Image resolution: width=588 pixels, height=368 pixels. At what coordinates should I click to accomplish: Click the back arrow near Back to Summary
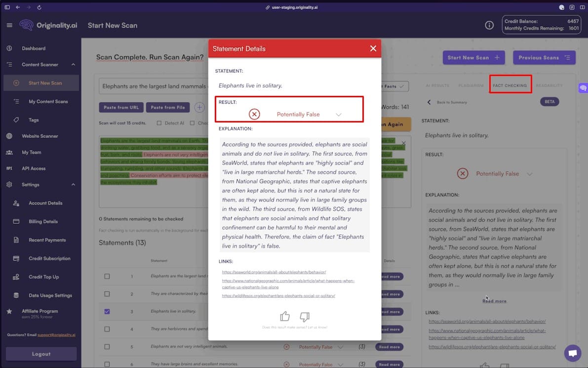click(429, 102)
